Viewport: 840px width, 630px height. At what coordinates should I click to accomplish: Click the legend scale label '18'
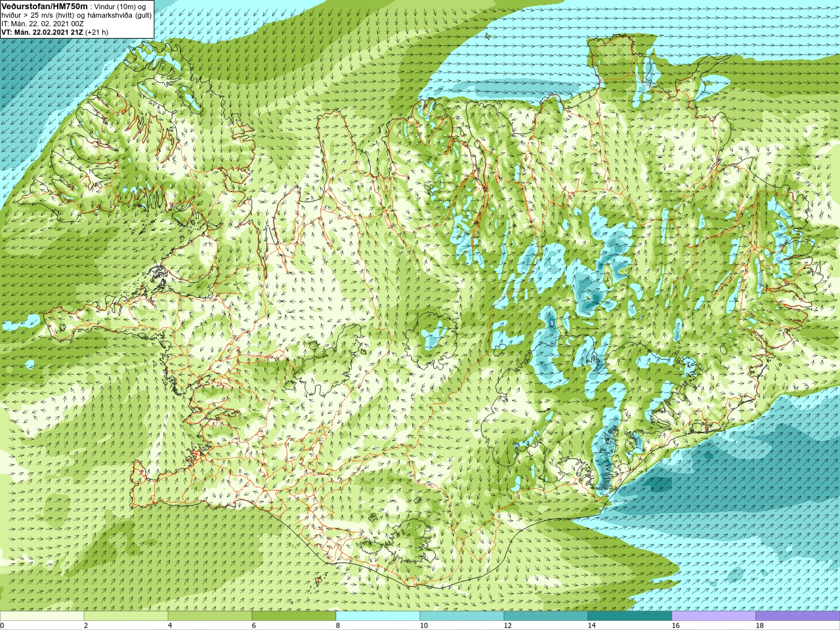[759, 625]
